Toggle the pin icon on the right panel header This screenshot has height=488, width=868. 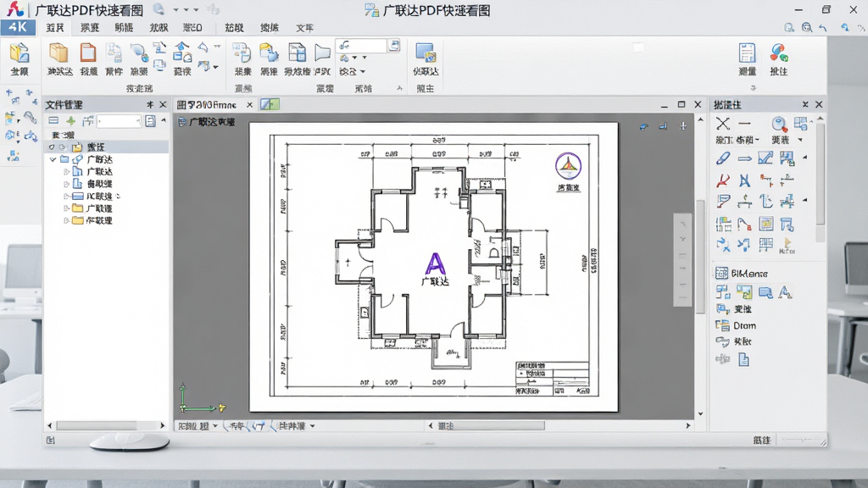click(805, 104)
